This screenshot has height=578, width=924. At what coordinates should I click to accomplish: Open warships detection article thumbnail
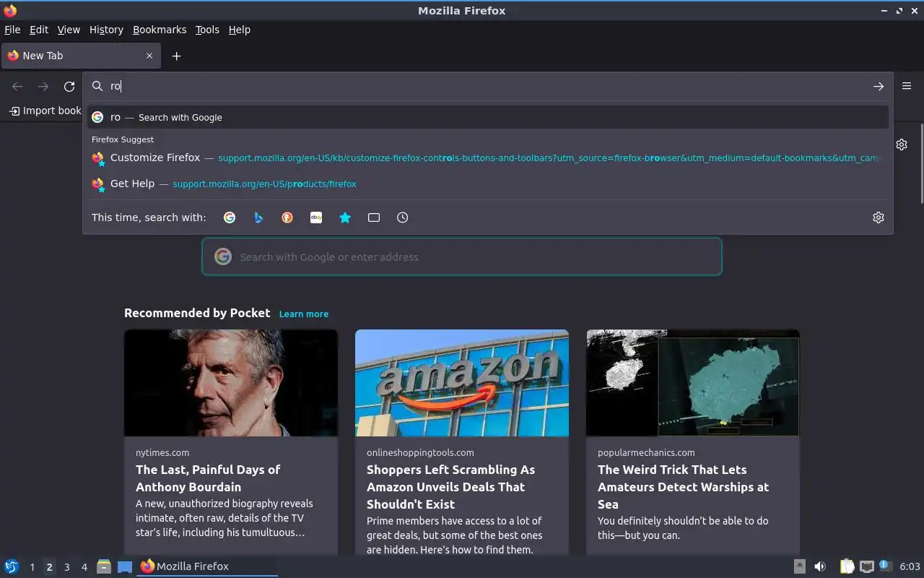(693, 383)
